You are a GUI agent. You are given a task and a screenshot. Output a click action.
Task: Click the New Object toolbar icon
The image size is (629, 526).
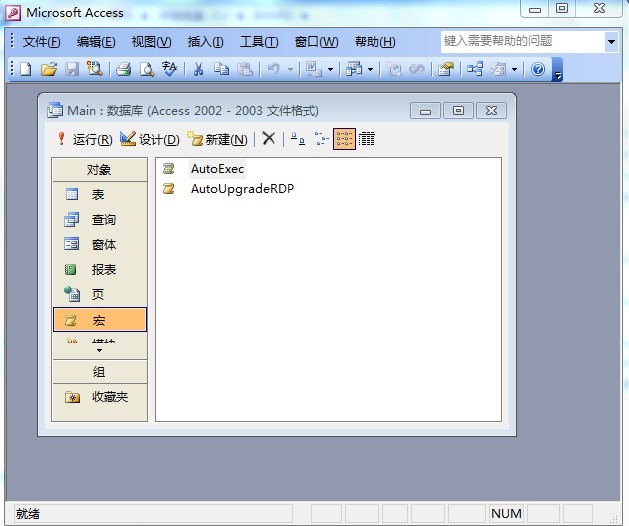coord(498,69)
